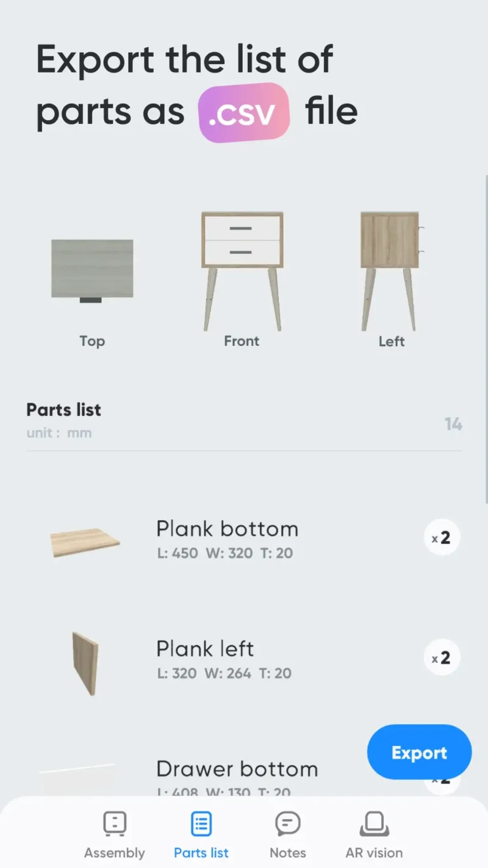Open the Assembly tab icon
The height and width of the screenshot is (868, 488).
(x=115, y=823)
